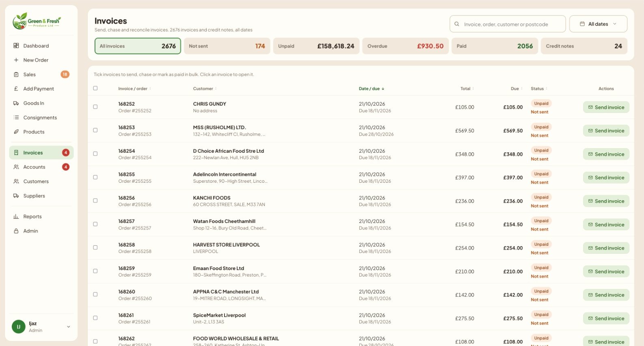
Task: Click the Customers people icon
Action: tap(16, 182)
